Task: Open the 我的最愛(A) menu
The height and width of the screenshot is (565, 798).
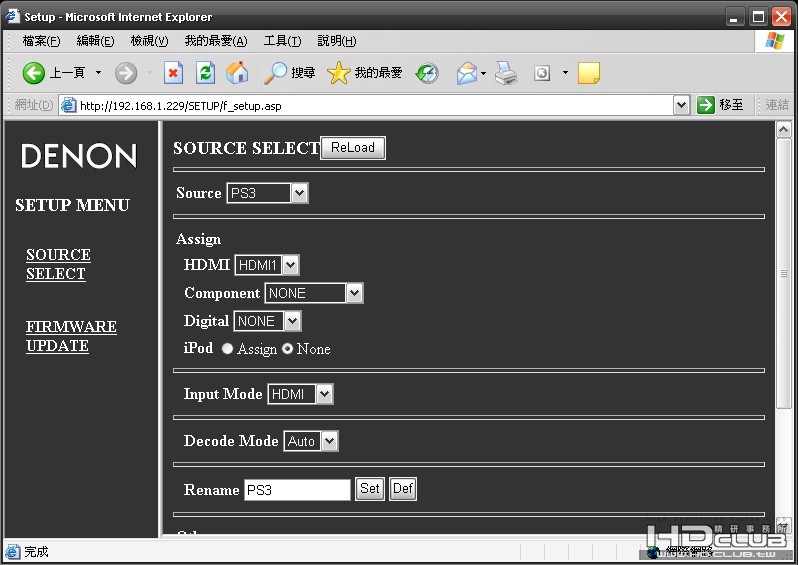Action: [216, 41]
